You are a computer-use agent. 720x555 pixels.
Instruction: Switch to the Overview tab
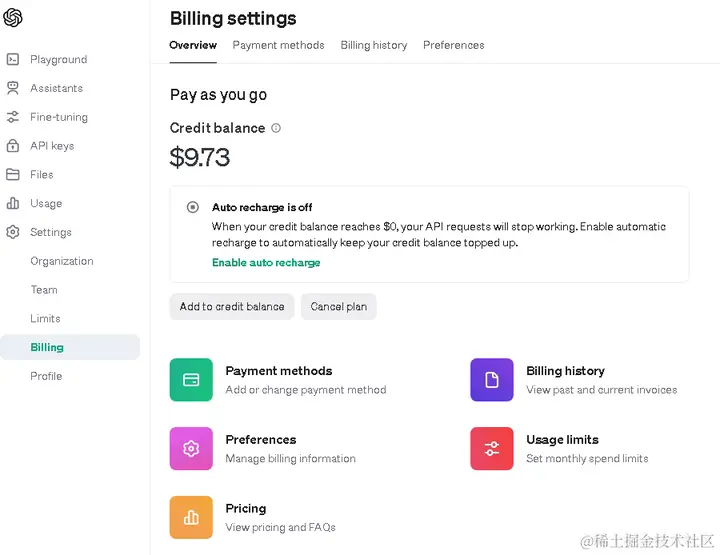193,45
